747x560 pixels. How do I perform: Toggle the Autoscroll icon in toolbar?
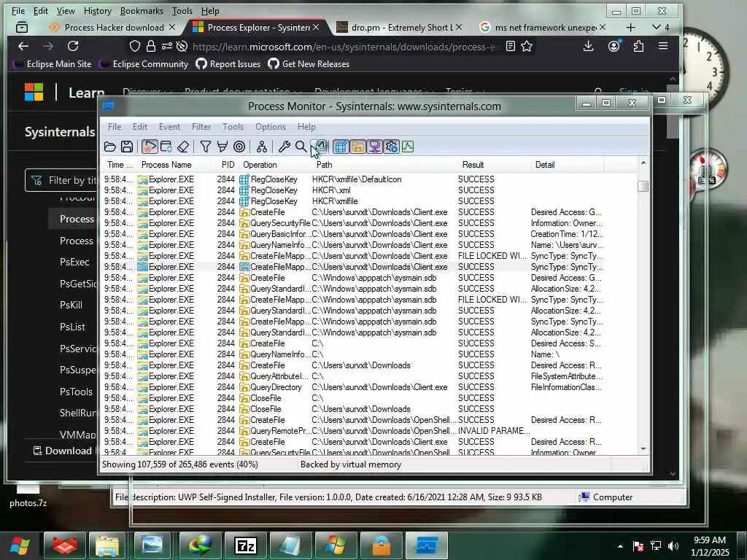coord(166,147)
